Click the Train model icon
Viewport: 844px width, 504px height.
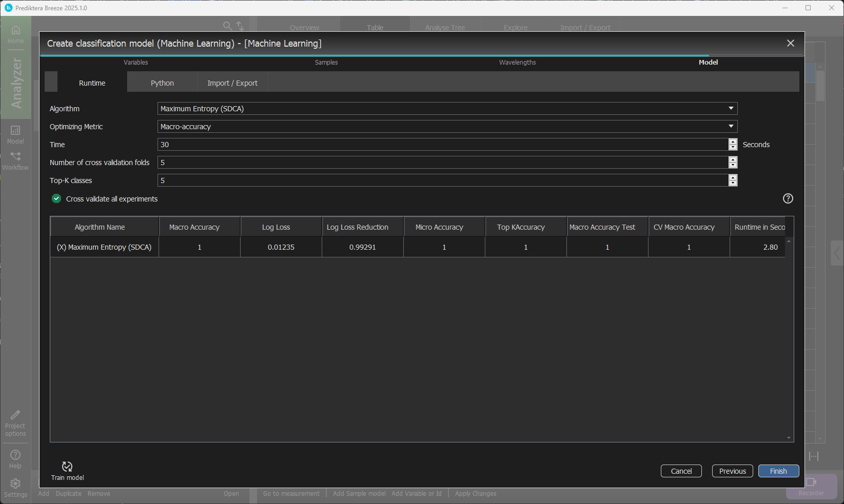[67, 467]
